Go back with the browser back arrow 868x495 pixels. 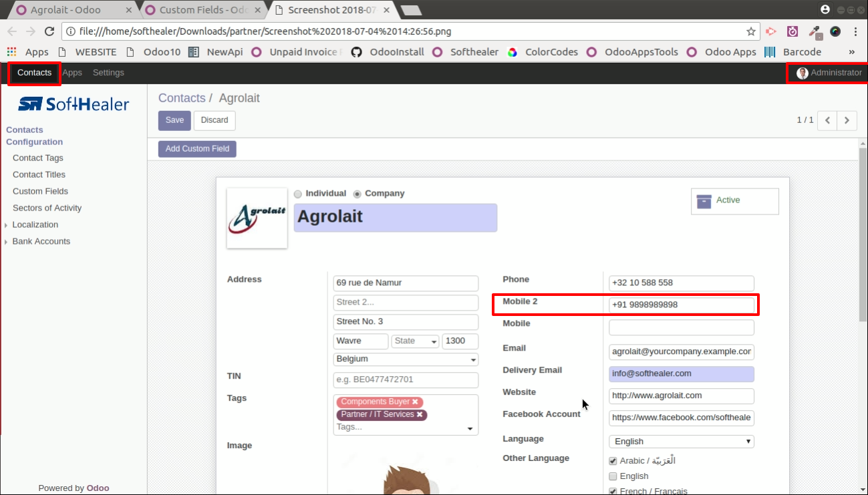click(x=12, y=31)
